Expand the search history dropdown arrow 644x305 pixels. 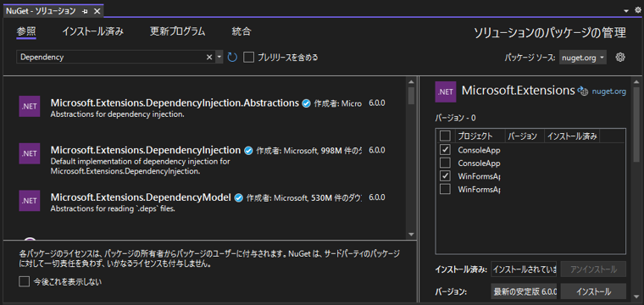click(x=219, y=57)
